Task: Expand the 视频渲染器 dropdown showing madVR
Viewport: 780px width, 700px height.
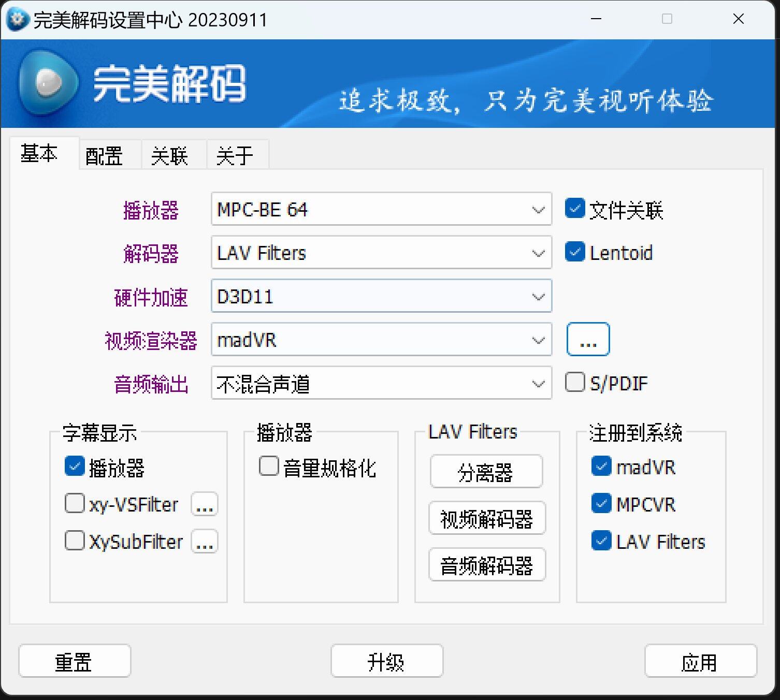Action: pyautogui.click(x=381, y=340)
